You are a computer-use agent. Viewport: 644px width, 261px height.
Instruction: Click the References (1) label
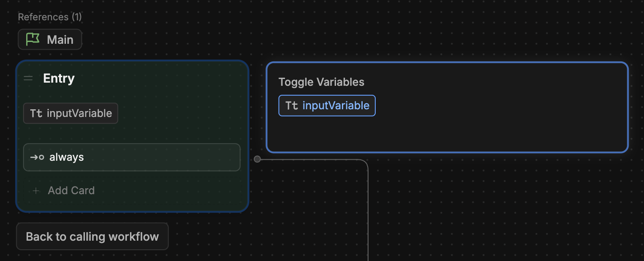[x=50, y=17]
